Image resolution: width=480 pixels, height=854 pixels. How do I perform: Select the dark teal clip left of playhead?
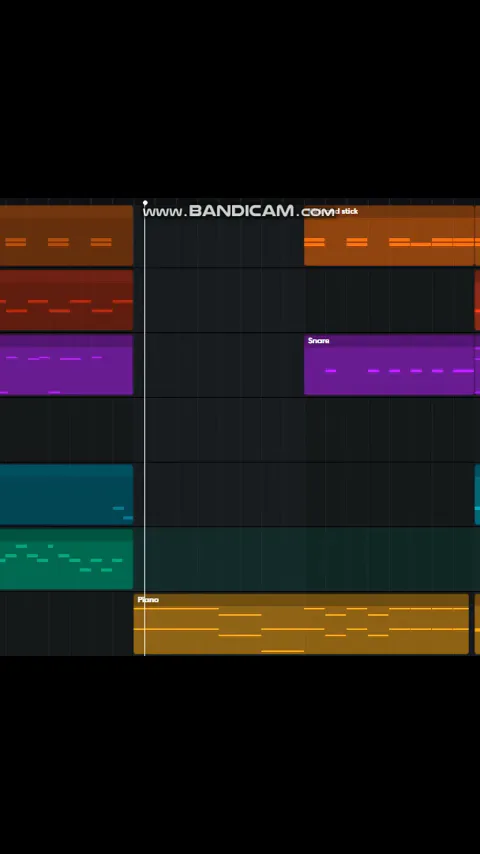66,494
